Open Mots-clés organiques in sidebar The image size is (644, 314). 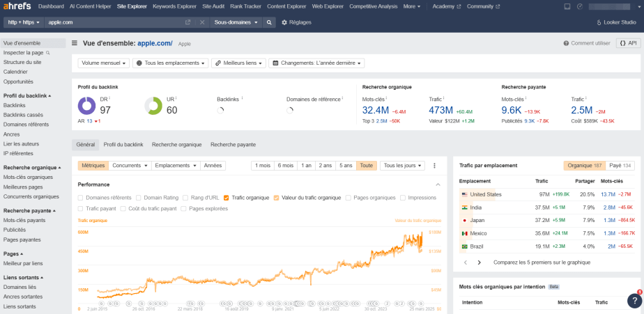tap(28, 177)
